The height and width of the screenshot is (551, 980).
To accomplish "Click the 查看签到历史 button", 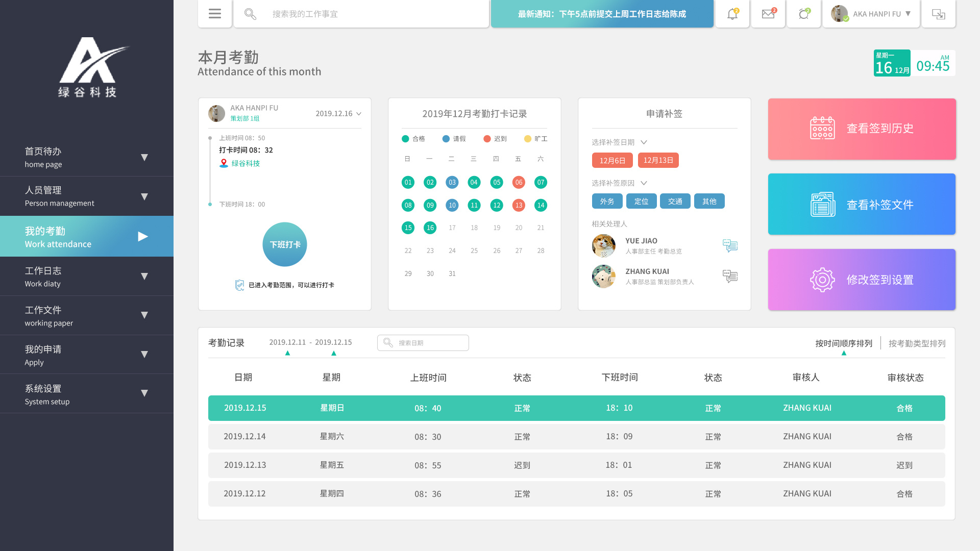I will point(862,129).
